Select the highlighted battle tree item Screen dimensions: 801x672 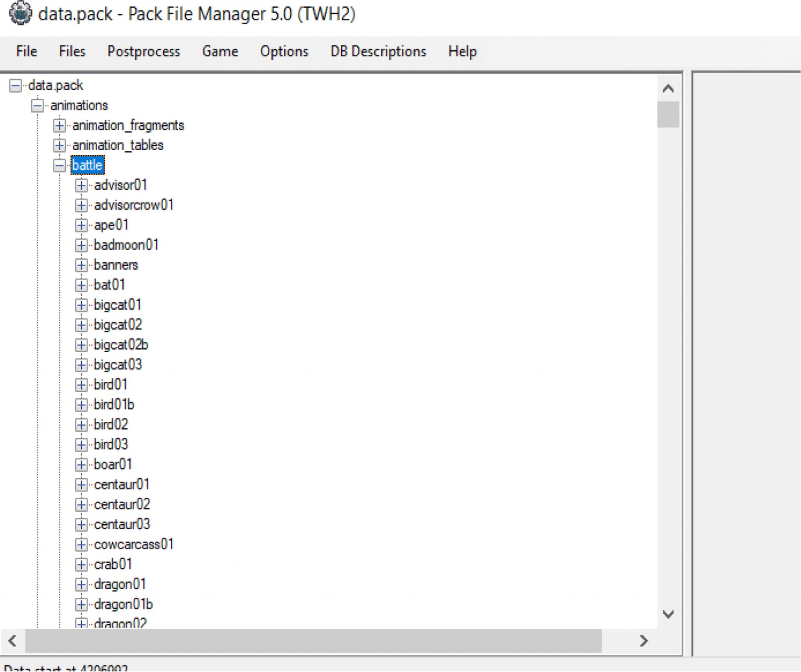[x=88, y=165]
